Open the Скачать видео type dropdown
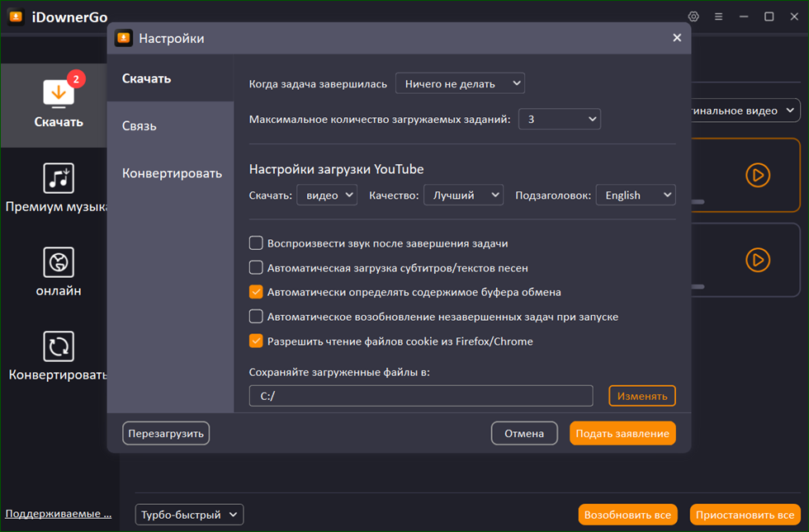 327,195
